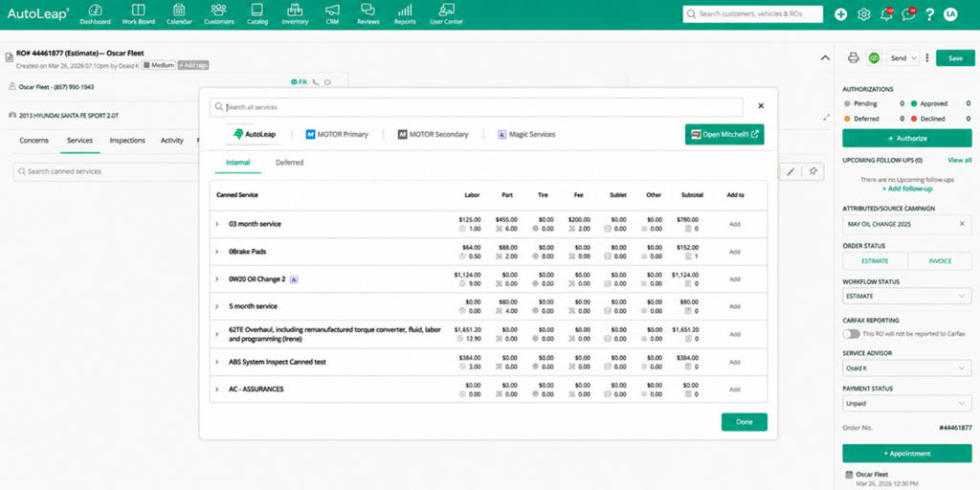Screen dimensions: 980x490
Task: Open the Customers section
Action: point(219,14)
